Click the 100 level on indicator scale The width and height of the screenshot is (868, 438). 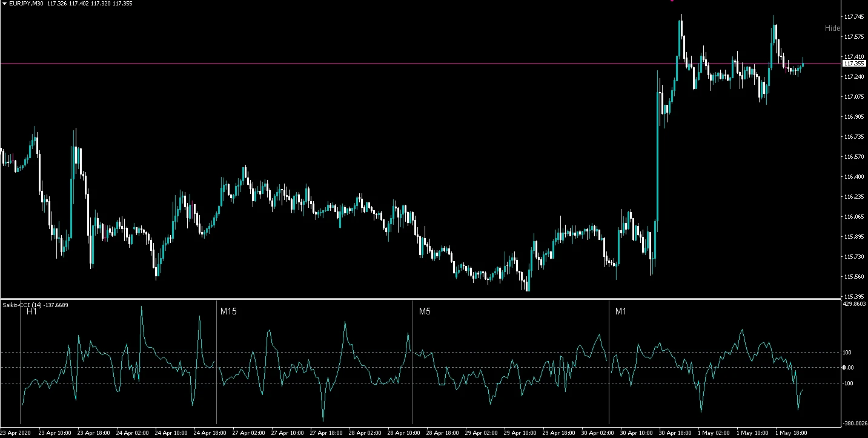[847, 353]
